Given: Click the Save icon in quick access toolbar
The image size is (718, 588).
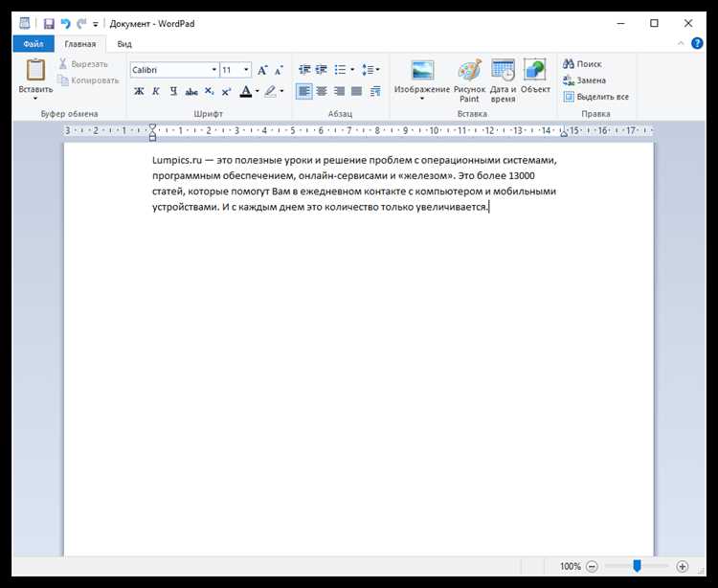Looking at the screenshot, I should pyautogui.click(x=49, y=24).
